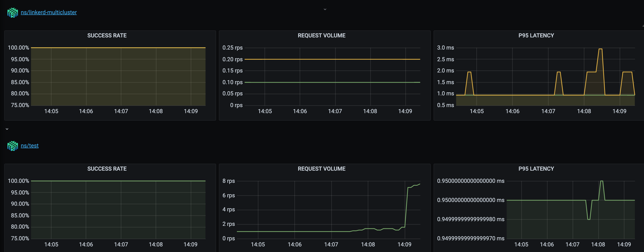
Task: Open Request Volume panel menu in linkerd-multicluster row
Action: point(321,36)
